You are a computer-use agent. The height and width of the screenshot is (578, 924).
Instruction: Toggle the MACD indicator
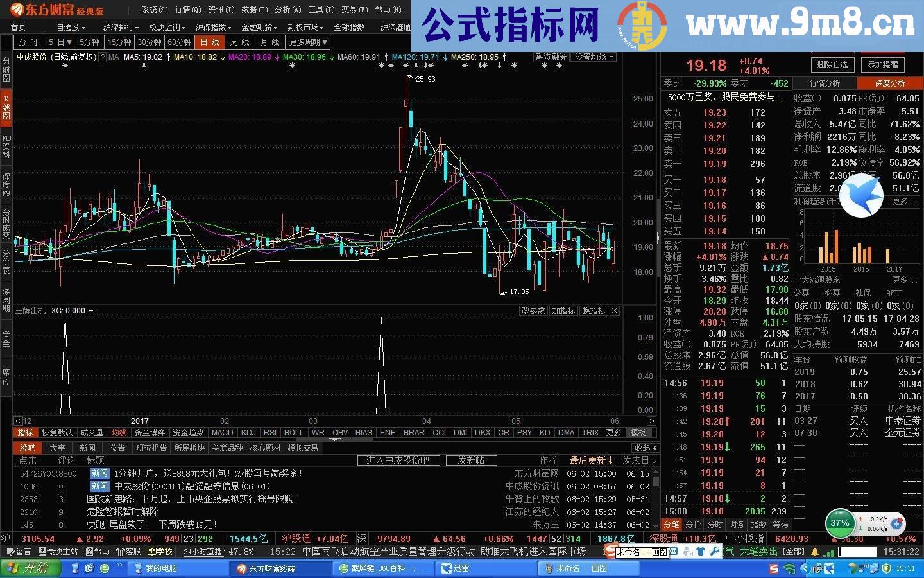223,433
